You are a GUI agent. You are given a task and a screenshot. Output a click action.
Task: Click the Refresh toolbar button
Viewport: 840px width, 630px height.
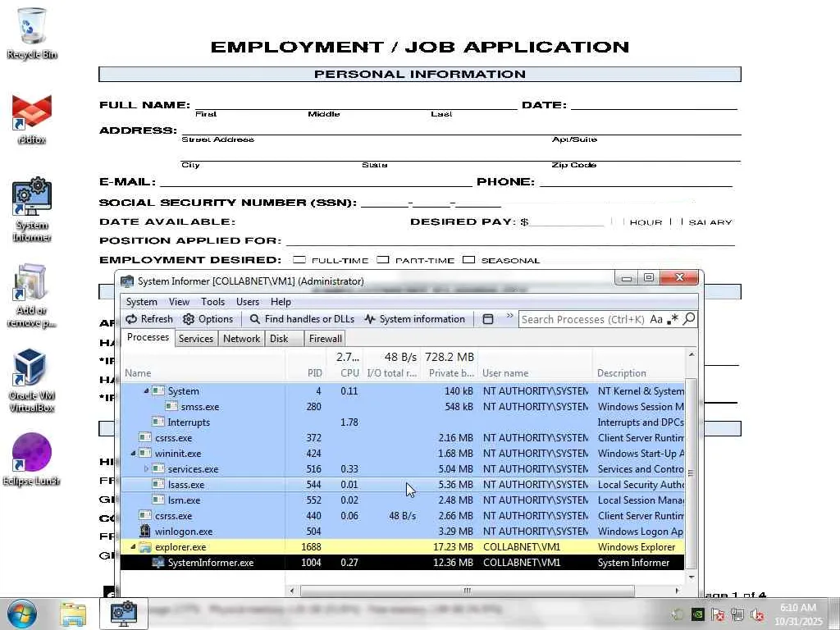(149, 319)
